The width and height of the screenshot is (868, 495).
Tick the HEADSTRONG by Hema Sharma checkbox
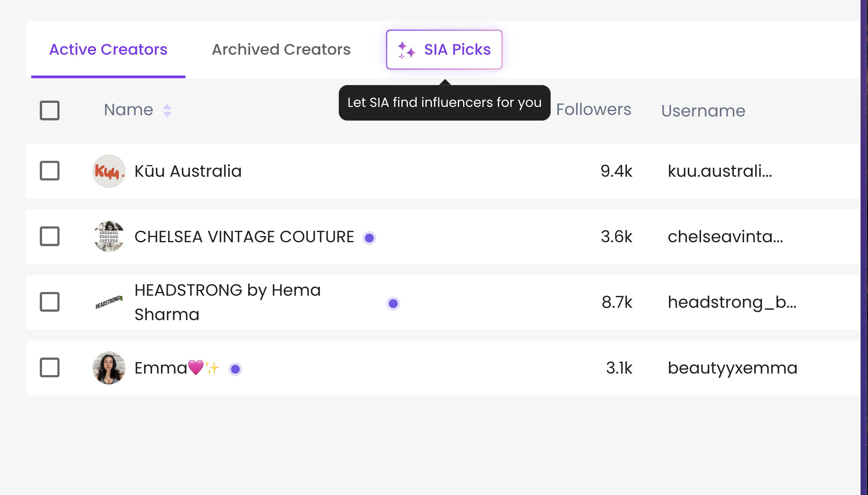click(x=50, y=302)
